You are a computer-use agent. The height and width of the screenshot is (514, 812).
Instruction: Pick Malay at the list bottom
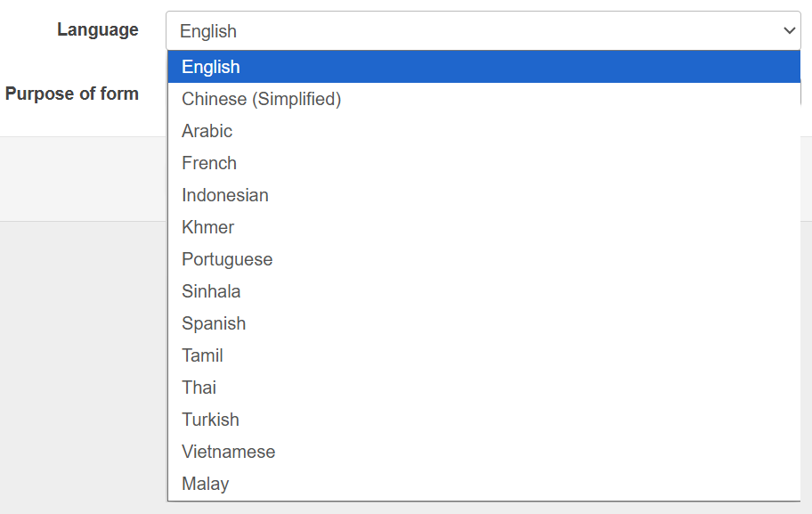coord(205,484)
